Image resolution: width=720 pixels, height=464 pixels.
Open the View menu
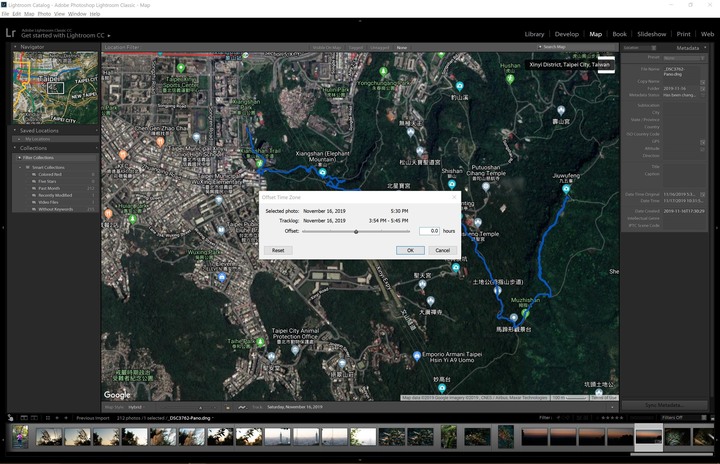pos(59,14)
